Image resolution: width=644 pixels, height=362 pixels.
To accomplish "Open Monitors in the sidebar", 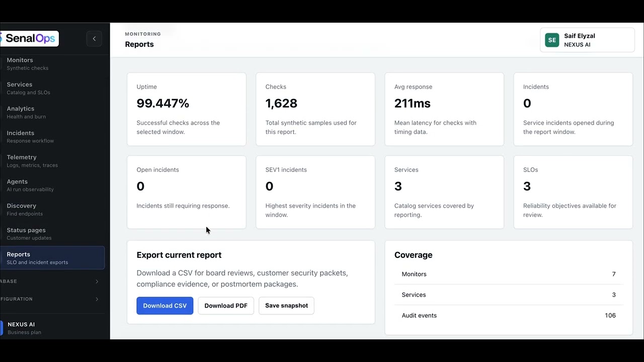I will point(52,64).
